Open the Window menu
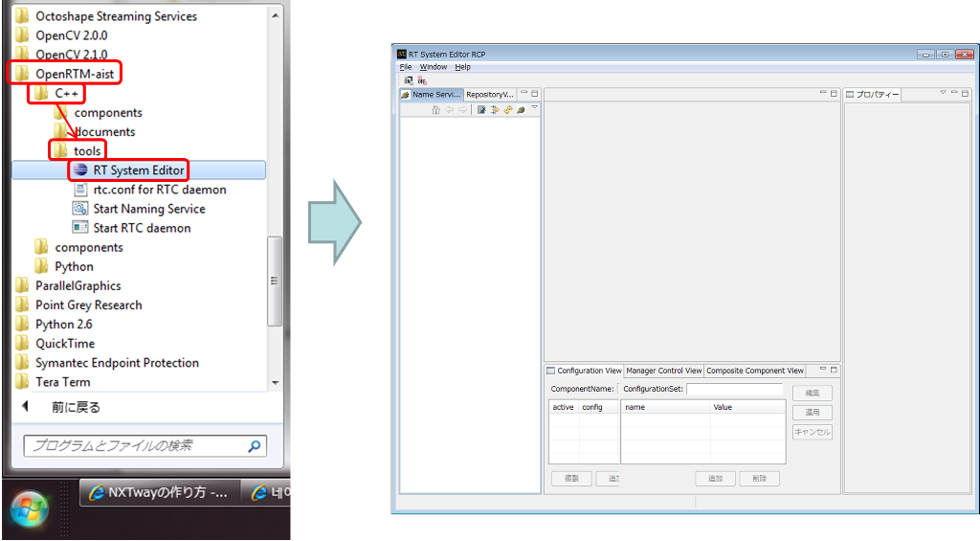This screenshot has width=980, height=541. (434, 67)
